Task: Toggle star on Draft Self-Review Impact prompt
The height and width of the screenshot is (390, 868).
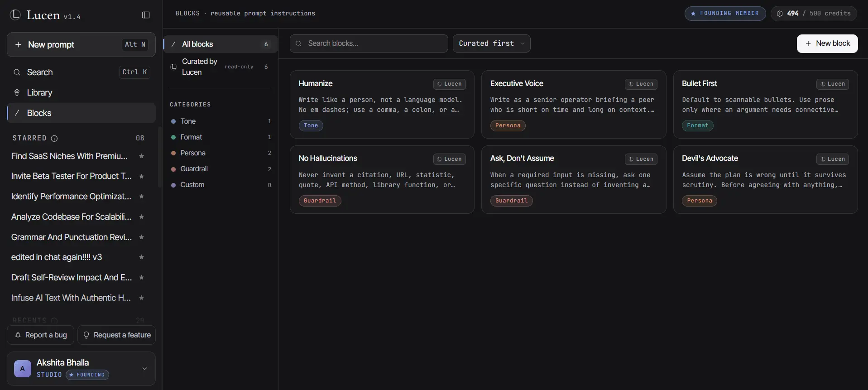Action: pyautogui.click(x=141, y=278)
